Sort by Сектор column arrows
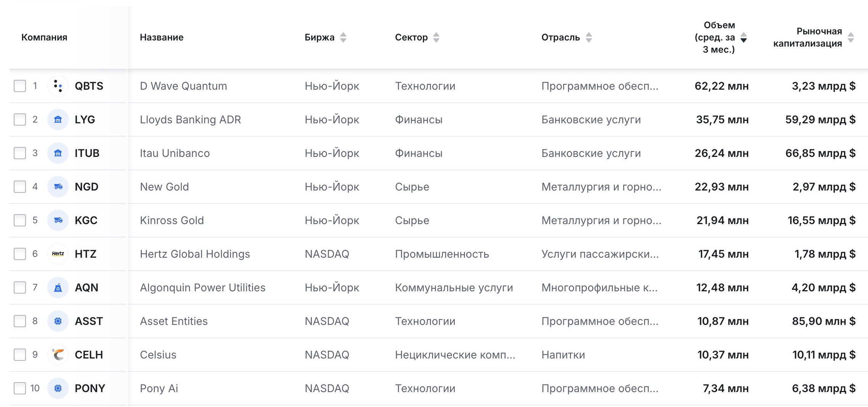This screenshot has width=868, height=407. click(x=436, y=37)
